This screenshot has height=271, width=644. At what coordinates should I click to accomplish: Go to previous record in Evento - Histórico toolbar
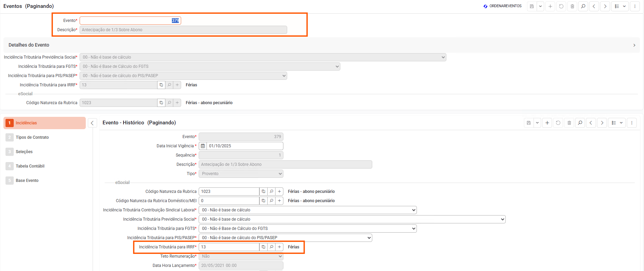(x=591, y=123)
